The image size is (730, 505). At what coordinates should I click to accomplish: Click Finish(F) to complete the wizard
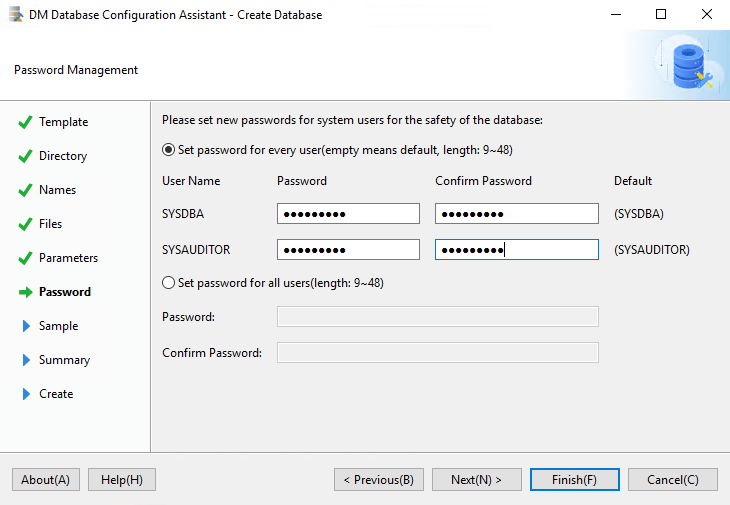click(x=575, y=479)
